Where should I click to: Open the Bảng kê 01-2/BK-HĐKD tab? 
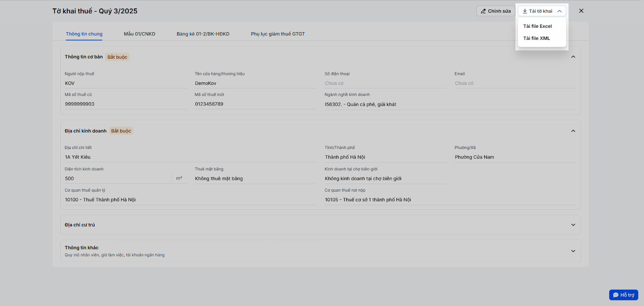(x=203, y=34)
